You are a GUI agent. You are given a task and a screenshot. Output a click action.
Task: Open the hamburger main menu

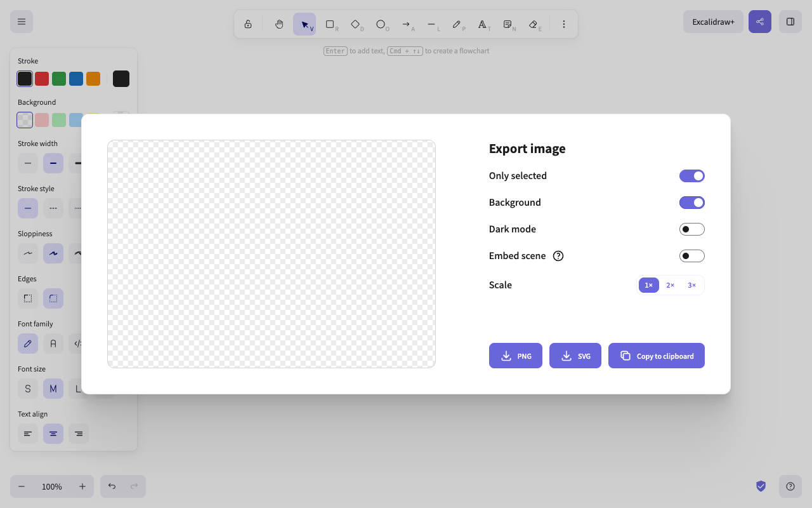pos(22,22)
